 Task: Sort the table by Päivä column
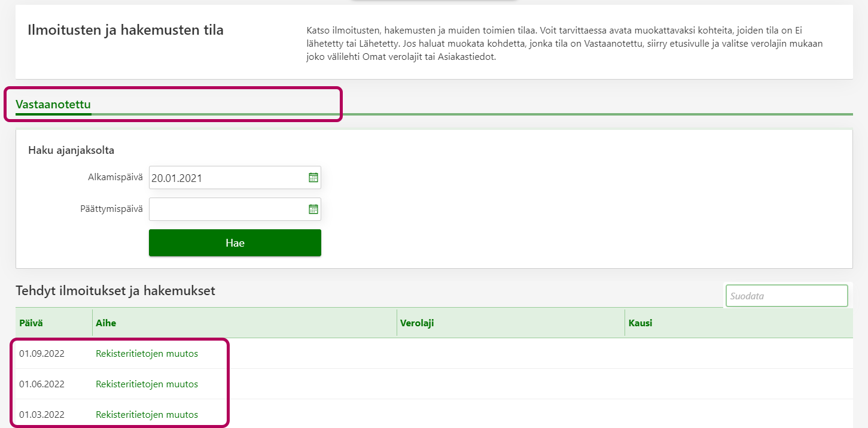[x=31, y=323]
